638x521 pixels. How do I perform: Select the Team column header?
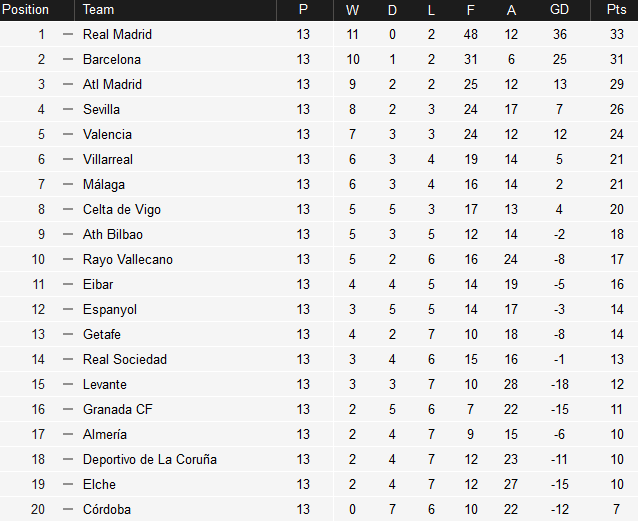[99, 10]
